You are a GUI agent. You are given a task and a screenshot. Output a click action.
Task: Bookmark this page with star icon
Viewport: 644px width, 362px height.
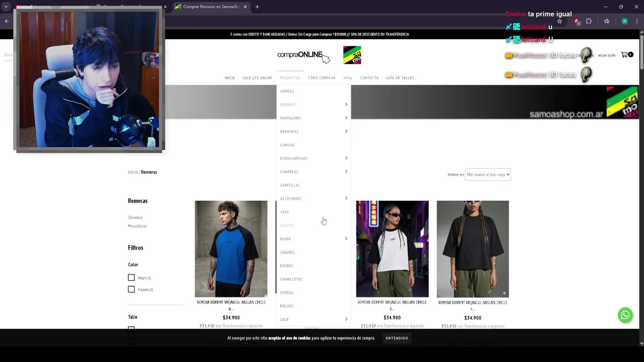click(559, 21)
